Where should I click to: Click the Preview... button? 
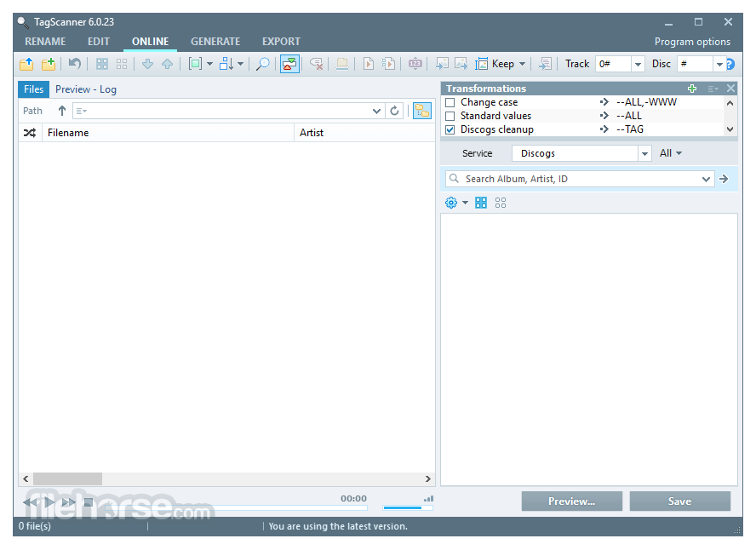(x=572, y=501)
